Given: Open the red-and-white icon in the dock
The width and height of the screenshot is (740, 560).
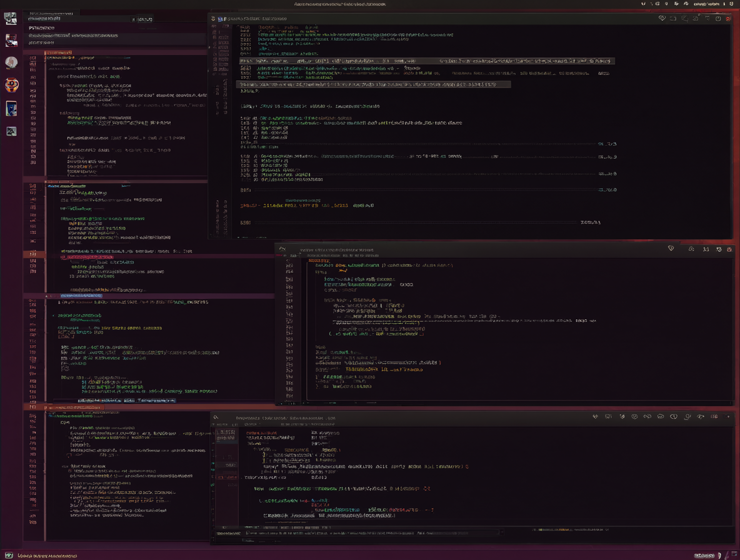Looking at the screenshot, I should (x=11, y=41).
